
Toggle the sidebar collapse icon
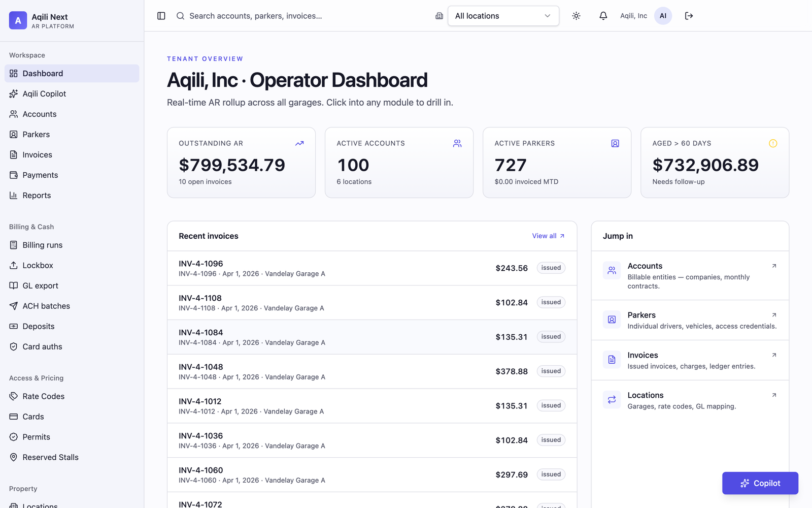(161, 16)
